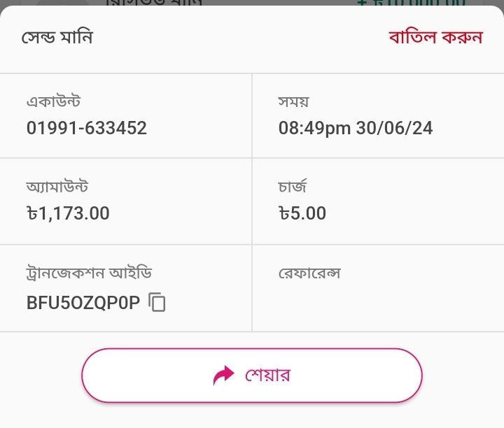Tap the বাতিল করুন cancel link
Image resolution: width=504 pixels, height=428 pixels.
435,37
